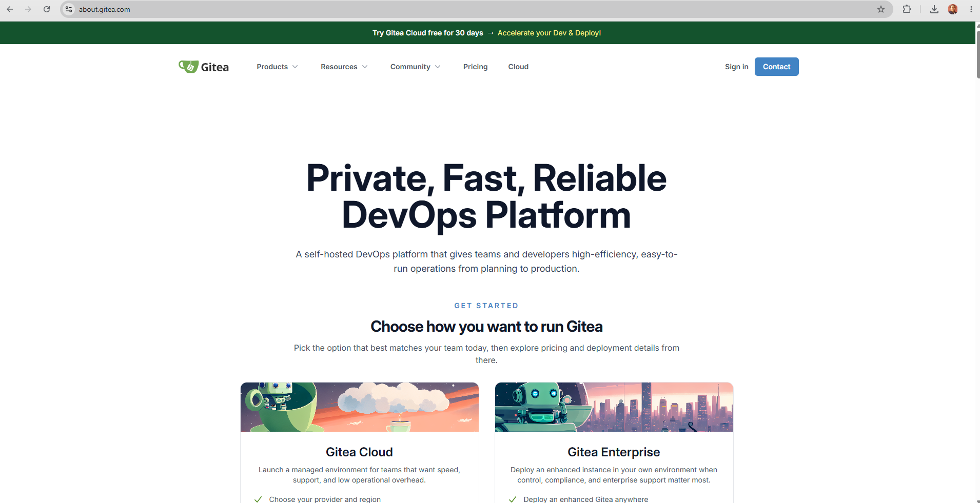This screenshot has height=503, width=980.
Task: Open the browser extensions puzzle icon
Action: point(907,9)
